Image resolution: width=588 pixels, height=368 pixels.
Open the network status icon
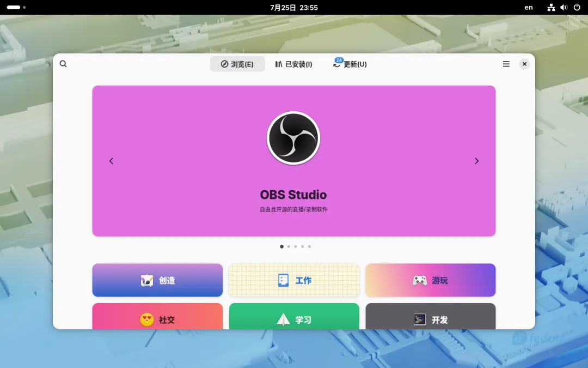[551, 8]
